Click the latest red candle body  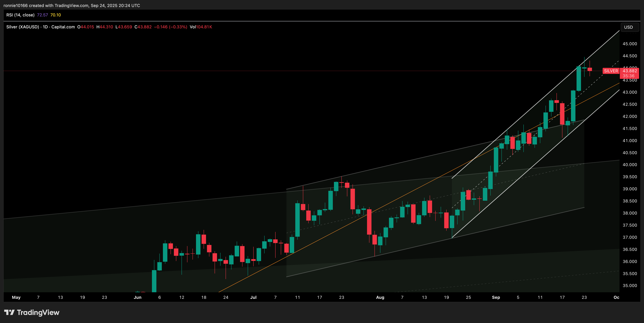(590, 69)
